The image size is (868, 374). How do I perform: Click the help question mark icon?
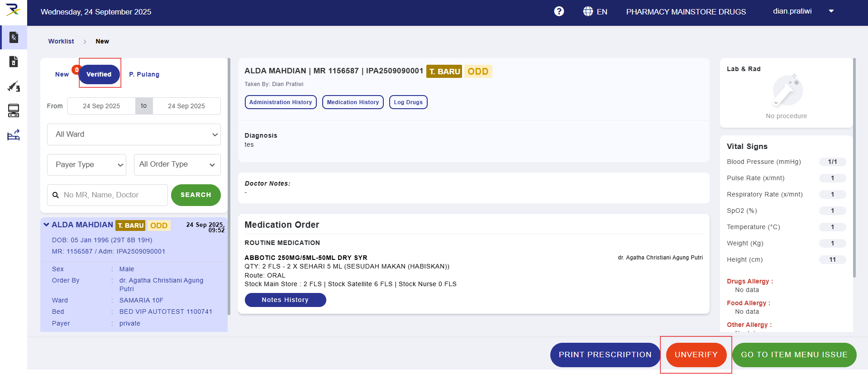[559, 11]
